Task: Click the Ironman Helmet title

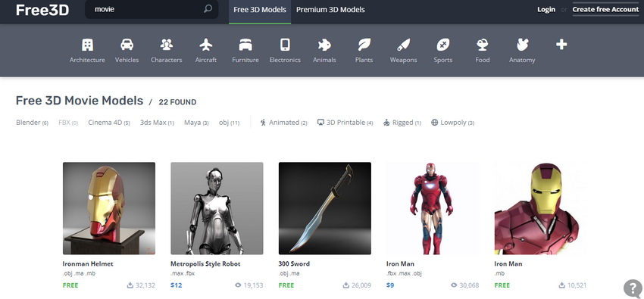Action: tap(87, 263)
